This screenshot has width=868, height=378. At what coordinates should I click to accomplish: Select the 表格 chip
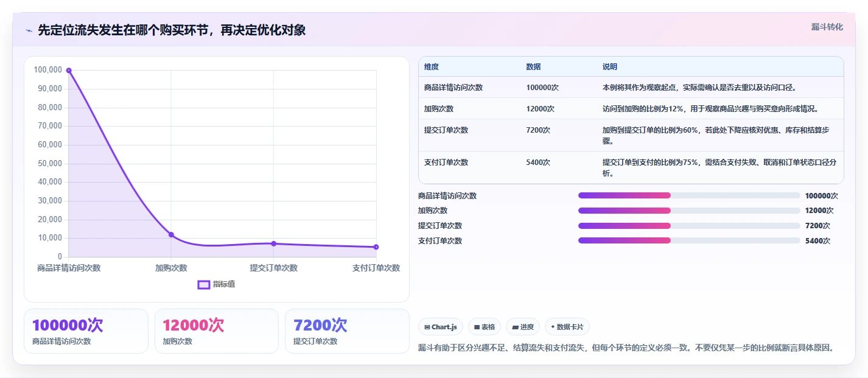(485, 327)
